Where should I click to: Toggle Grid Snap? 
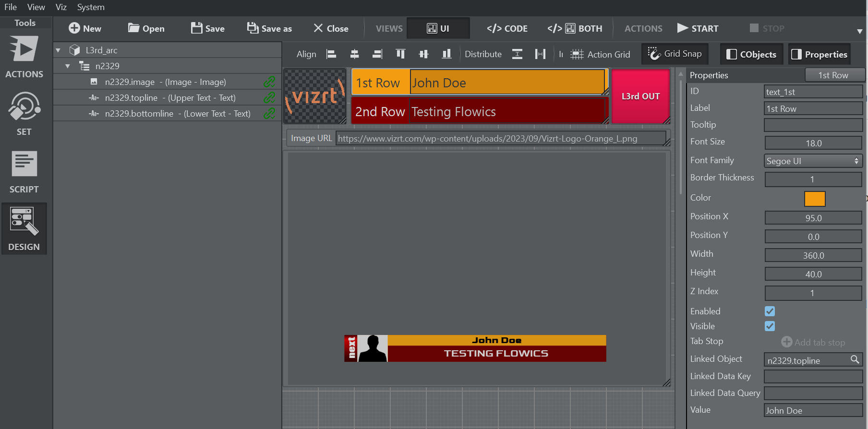pos(675,54)
